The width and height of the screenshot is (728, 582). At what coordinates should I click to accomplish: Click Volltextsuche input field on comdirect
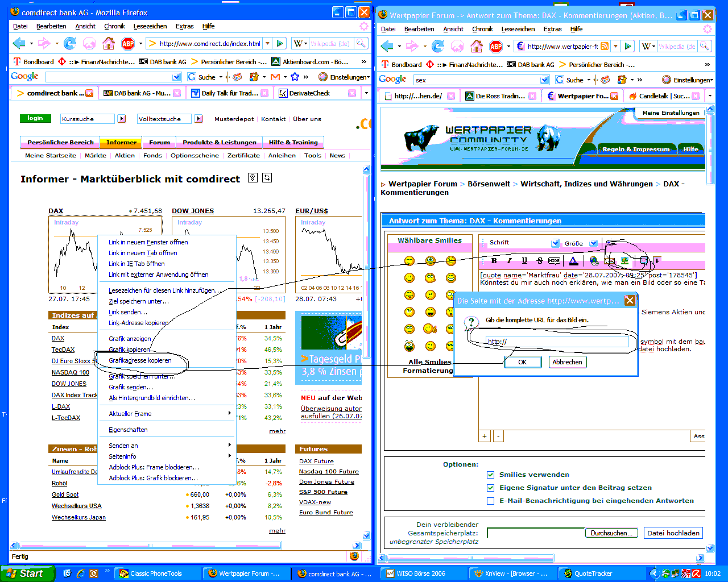click(x=165, y=119)
